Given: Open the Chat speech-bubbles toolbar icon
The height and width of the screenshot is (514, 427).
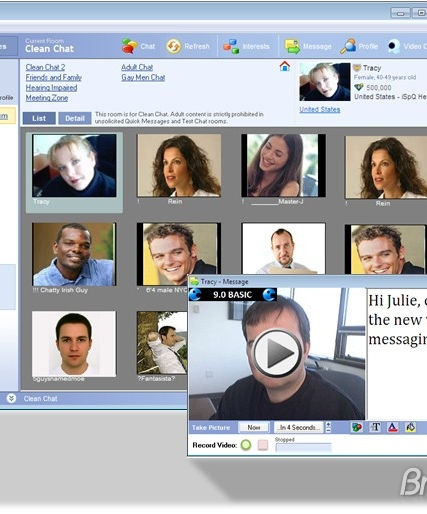Looking at the screenshot, I should (129, 46).
